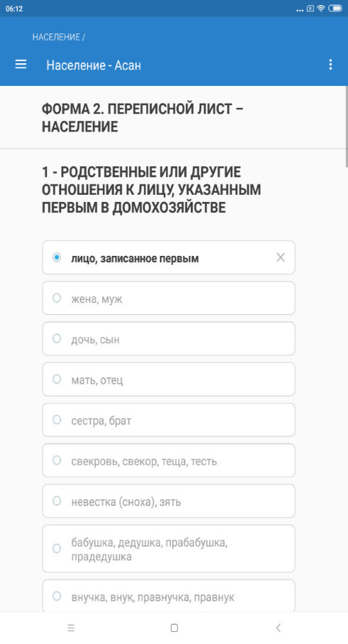Open the three-dot overflow menu
The height and width of the screenshot is (644, 348).
pos(330,65)
